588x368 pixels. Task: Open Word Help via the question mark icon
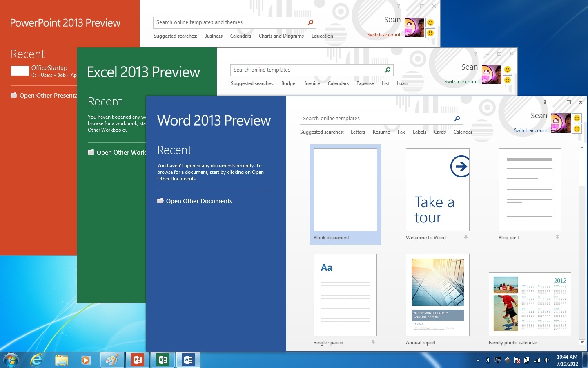coord(545,102)
